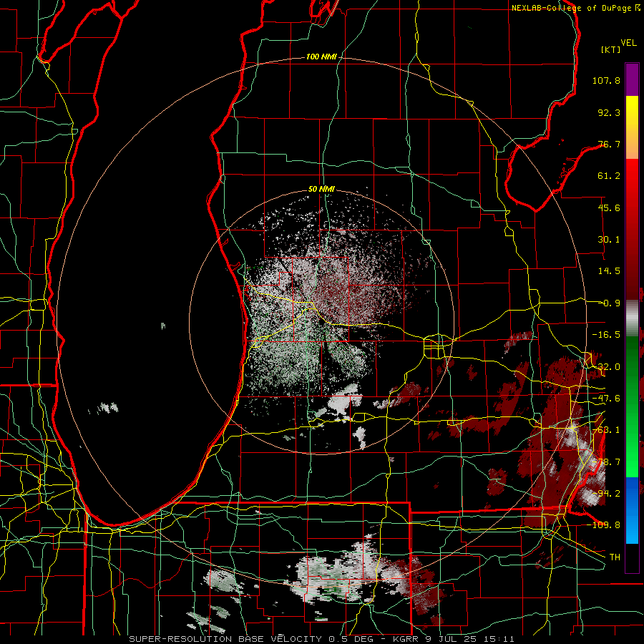Click the -94.2 legend value
Viewport: 644px width, 644px height.
click(x=606, y=493)
